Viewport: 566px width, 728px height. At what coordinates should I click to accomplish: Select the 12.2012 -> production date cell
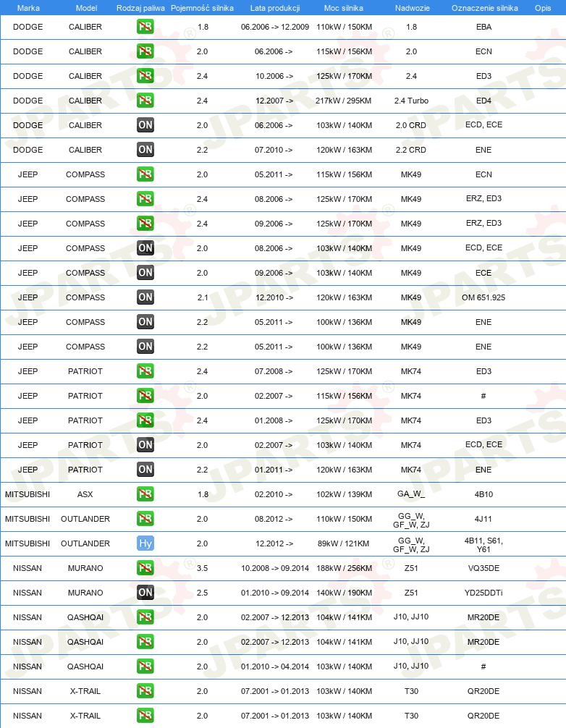click(274, 543)
